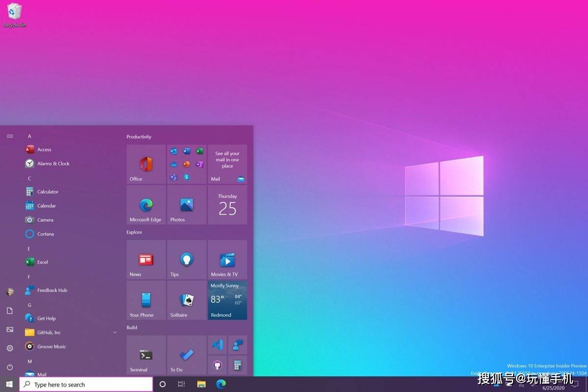Viewport: 588px width, 392px height.
Task: Open the Mail live tile
Action: 227,164
